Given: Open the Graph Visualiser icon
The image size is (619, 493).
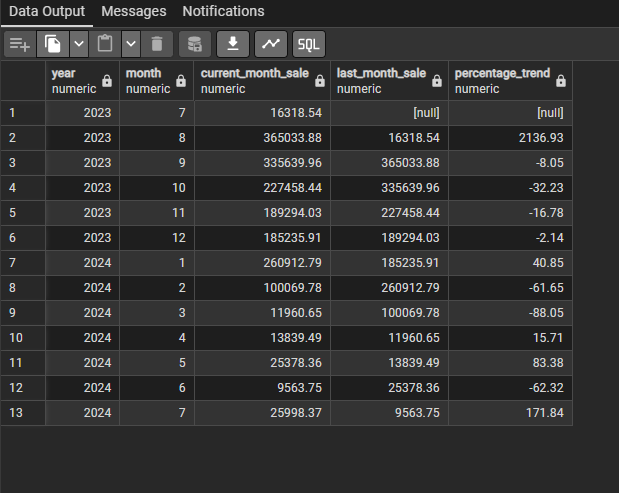Looking at the screenshot, I should point(270,44).
